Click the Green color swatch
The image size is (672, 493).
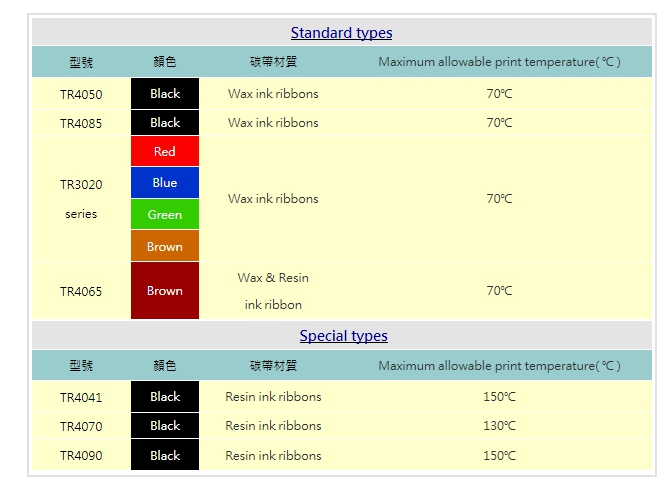(165, 214)
